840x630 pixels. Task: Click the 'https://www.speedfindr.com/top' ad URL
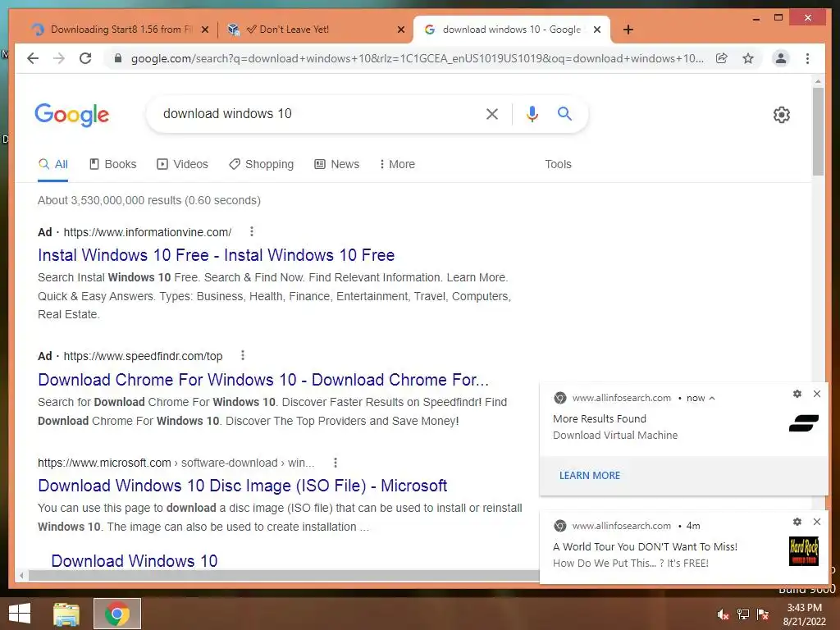coord(143,356)
